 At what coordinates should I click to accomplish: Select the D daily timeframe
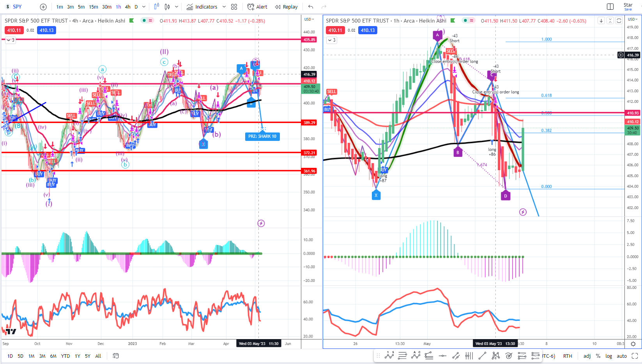[136, 7]
